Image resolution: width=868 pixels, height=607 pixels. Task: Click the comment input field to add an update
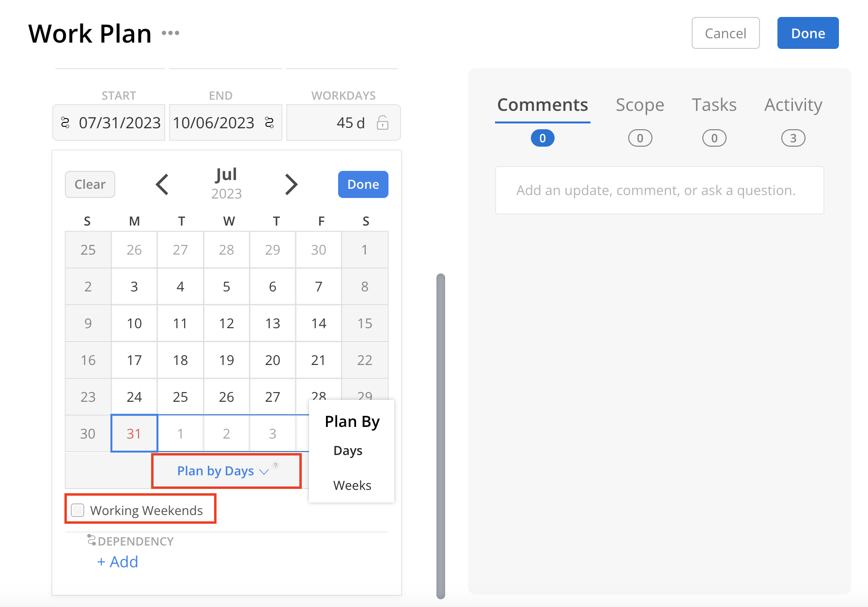(659, 190)
